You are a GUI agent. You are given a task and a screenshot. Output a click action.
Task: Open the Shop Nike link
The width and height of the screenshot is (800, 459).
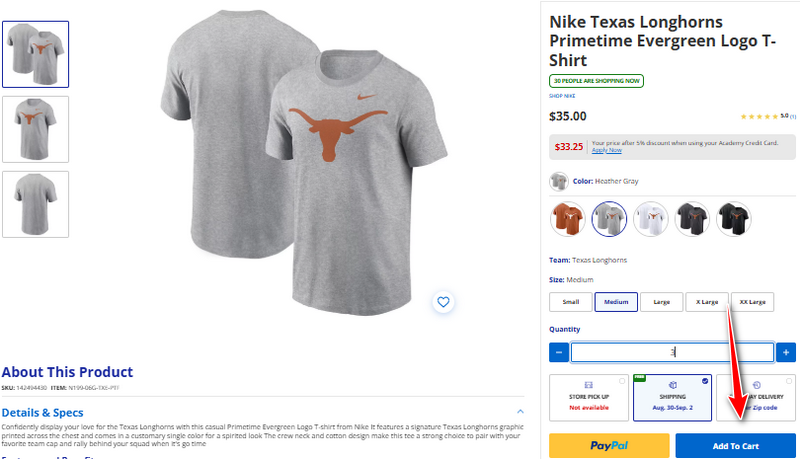coord(562,96)
